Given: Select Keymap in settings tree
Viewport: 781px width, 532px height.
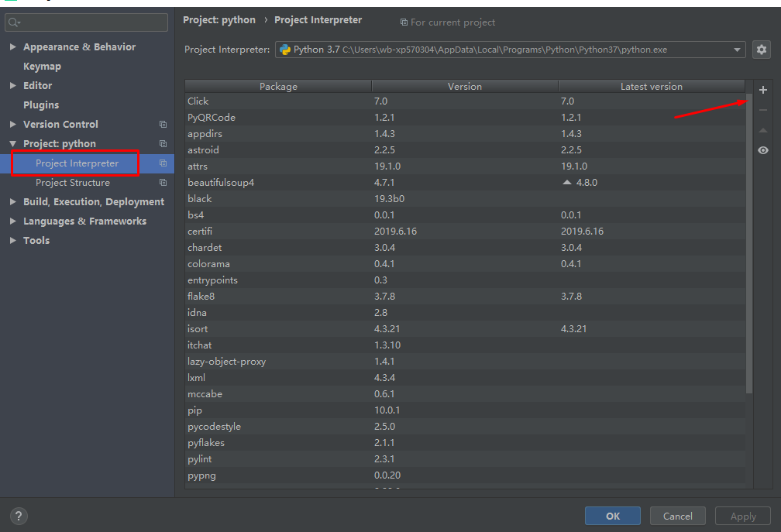Looking at the screenshot, I should tap(42, 66).
